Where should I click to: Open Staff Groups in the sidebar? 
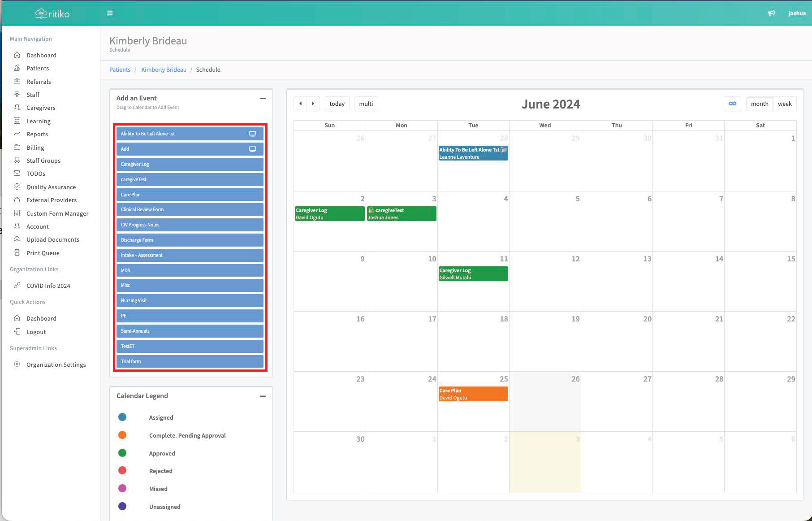pos(43,161)
